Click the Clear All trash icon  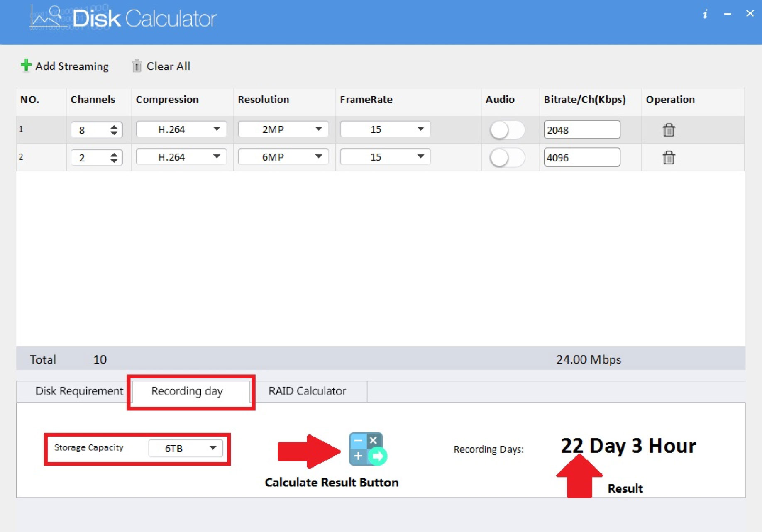tap(137, 66)
